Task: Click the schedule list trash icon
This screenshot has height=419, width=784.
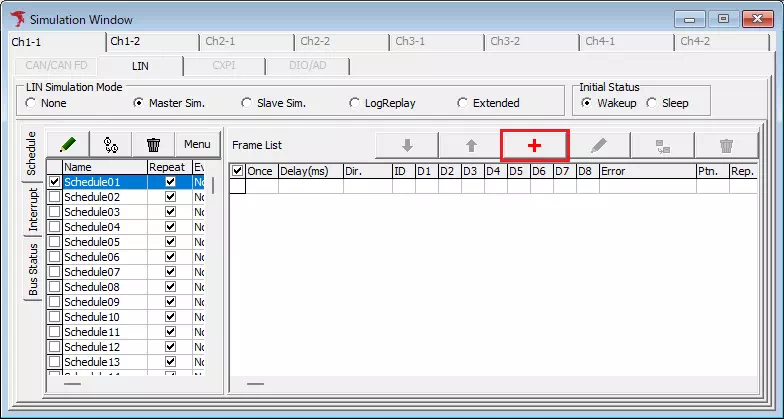Action: point(153,145)
